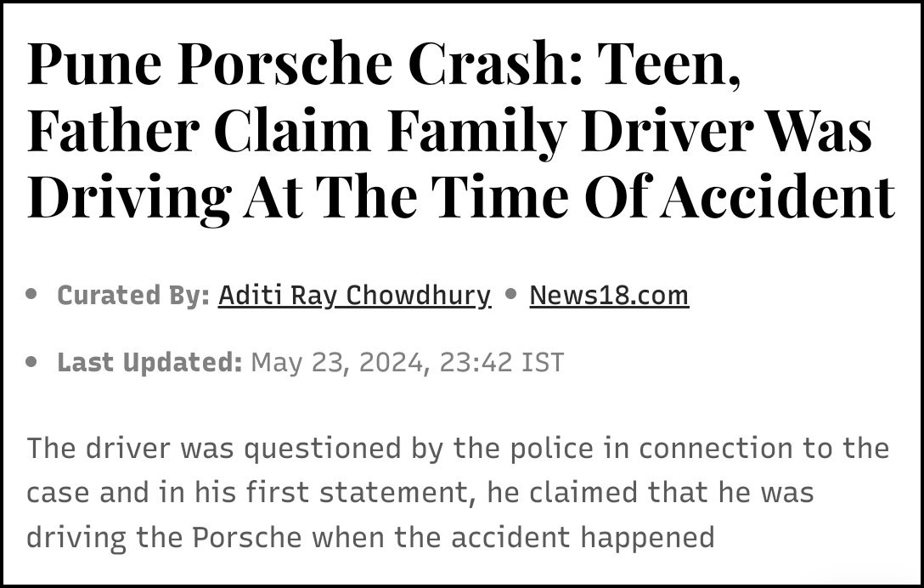Click the "Last Updated:" label

pyautogui.click(x=149, y=362)
